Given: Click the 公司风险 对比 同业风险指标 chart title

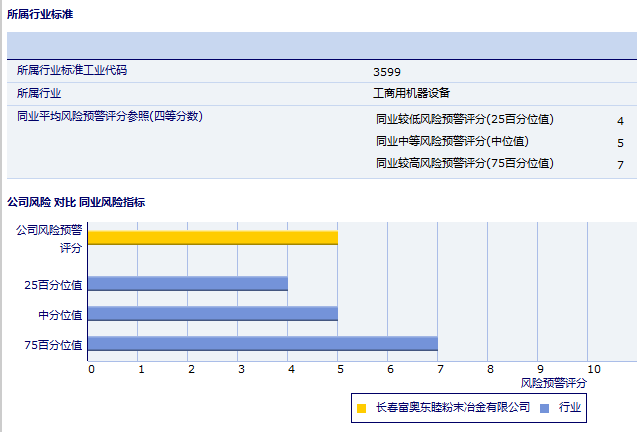Looking at the screenshot, I should coord(76,202).
